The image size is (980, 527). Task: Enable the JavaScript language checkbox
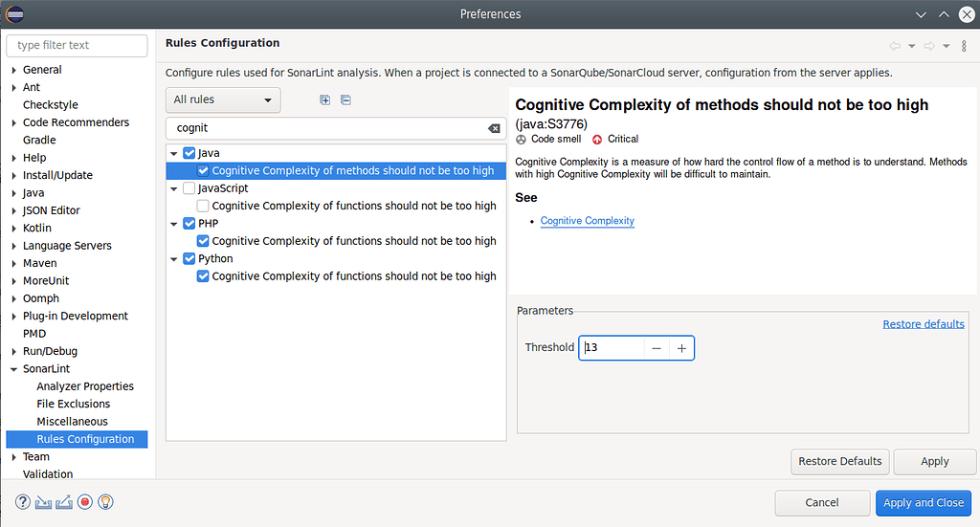coord(189,188)
